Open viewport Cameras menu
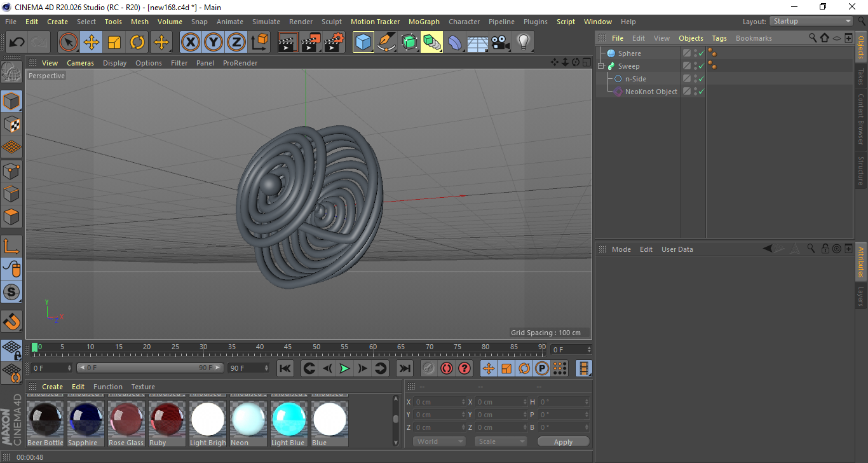This screenshot has height=463, width=868. (80, 63)
